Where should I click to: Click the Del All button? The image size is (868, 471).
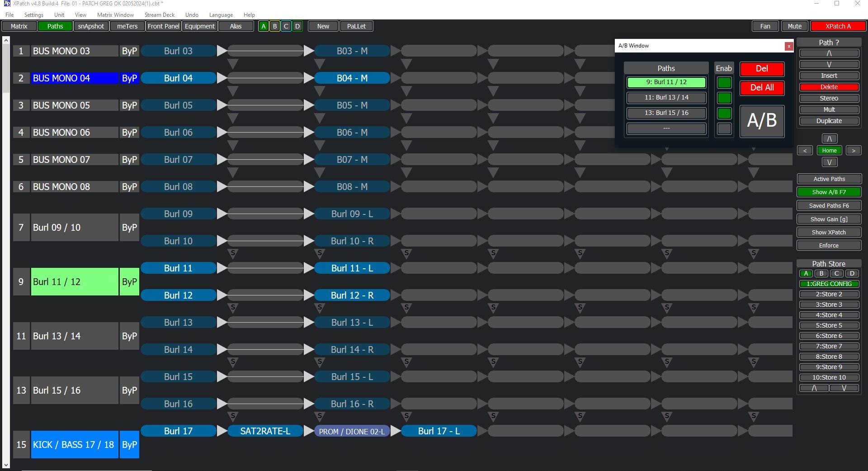click(762, 88)
